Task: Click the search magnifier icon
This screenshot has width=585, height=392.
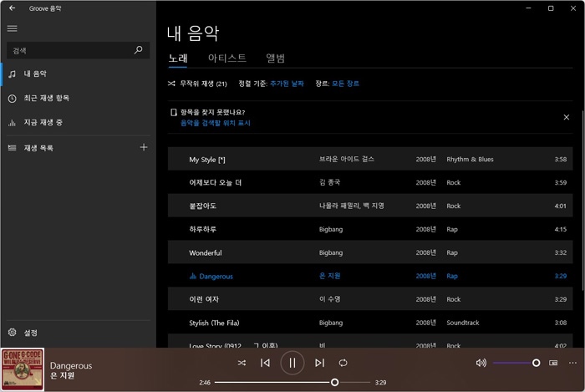Action: 139,50
